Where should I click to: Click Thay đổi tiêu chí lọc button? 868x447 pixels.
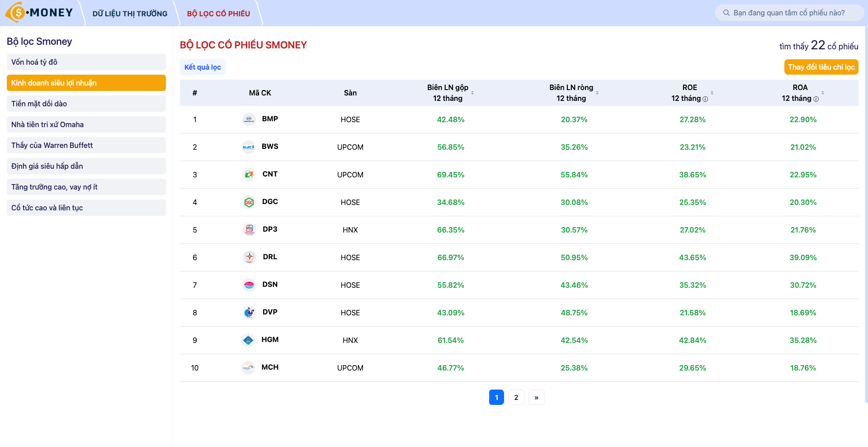[821, 67]
